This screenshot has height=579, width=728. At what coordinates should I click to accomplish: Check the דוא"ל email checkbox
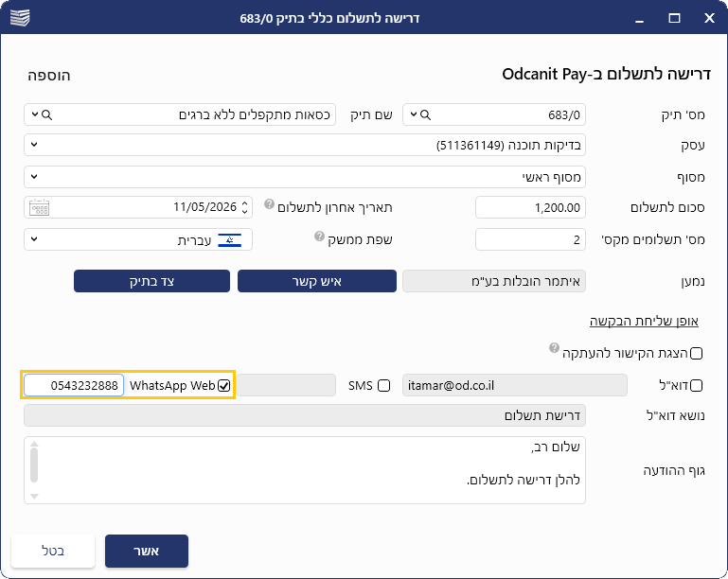click(696, 386)
